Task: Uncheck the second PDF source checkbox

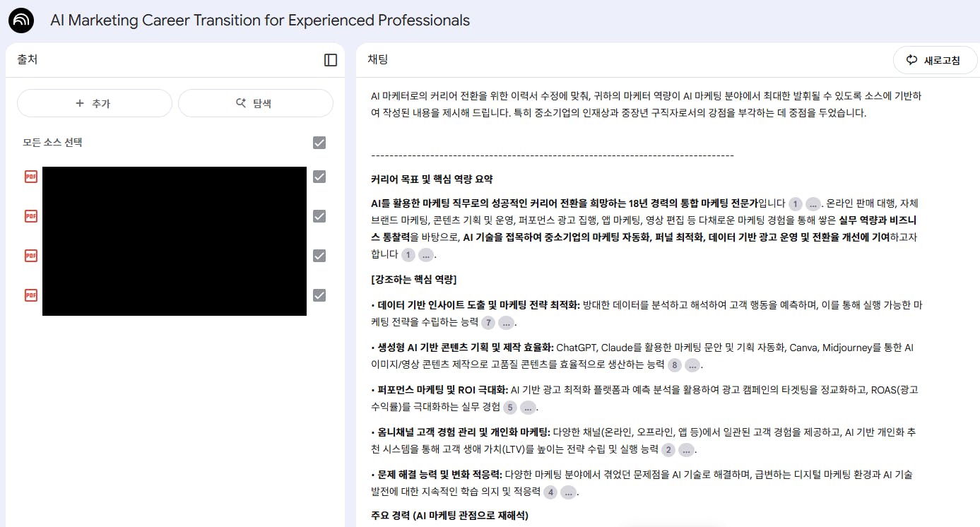Action: point(319,216)
